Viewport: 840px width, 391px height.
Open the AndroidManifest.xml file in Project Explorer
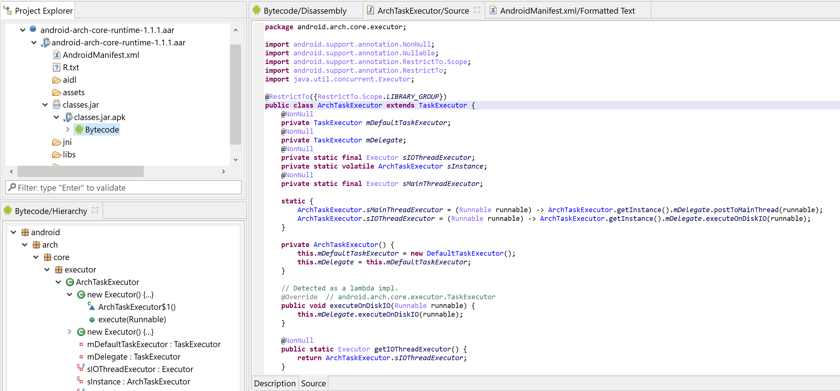click(94, 55)
